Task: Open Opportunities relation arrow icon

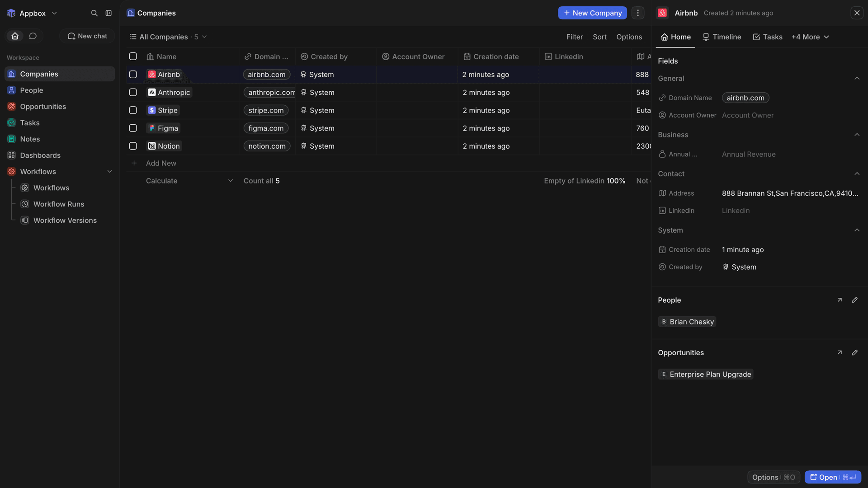Action: (840, 352)
